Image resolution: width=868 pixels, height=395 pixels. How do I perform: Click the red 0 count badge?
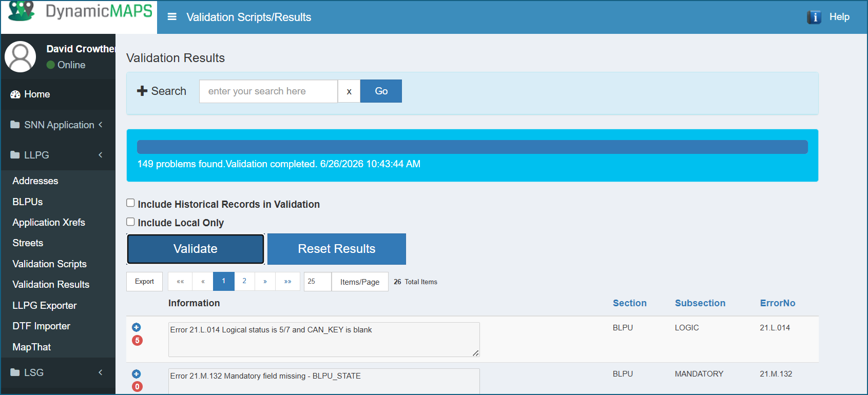pos(137,386)
